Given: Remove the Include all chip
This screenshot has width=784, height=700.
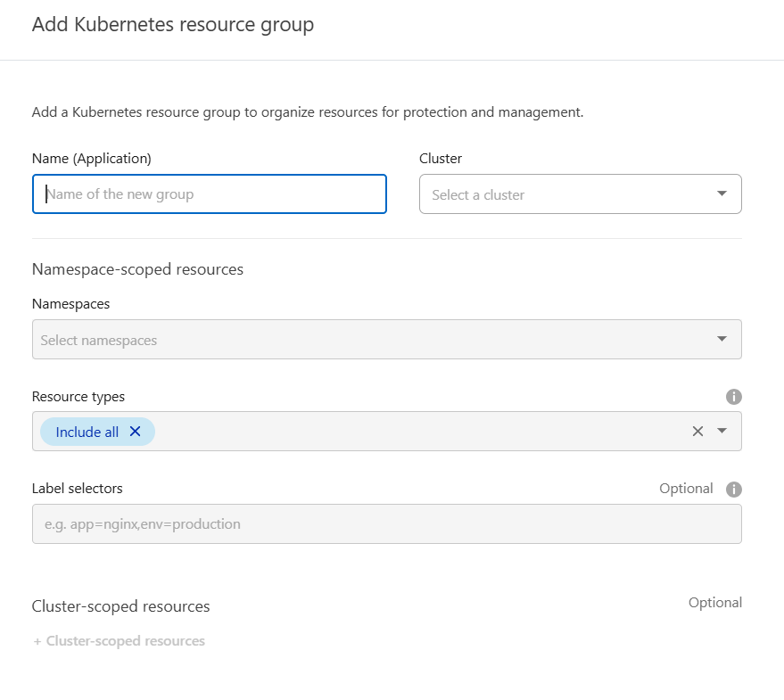Looking at the screenshot, I should coord(135,431).
